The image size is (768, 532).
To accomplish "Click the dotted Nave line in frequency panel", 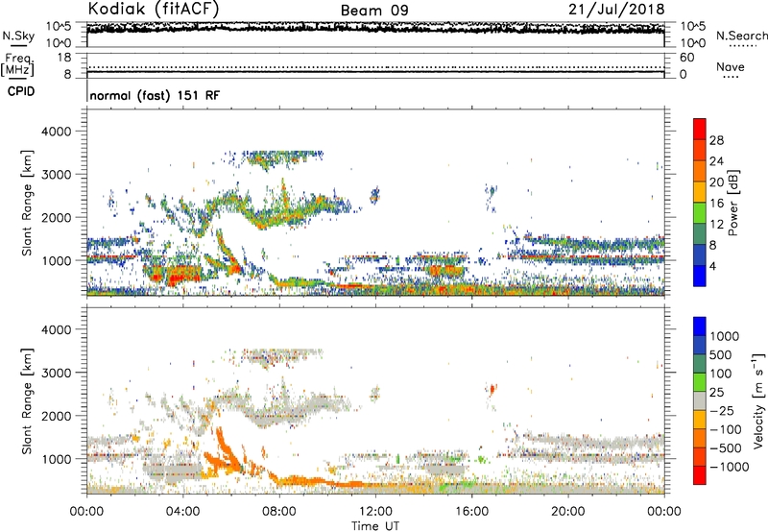I will [x=375, y=67].
